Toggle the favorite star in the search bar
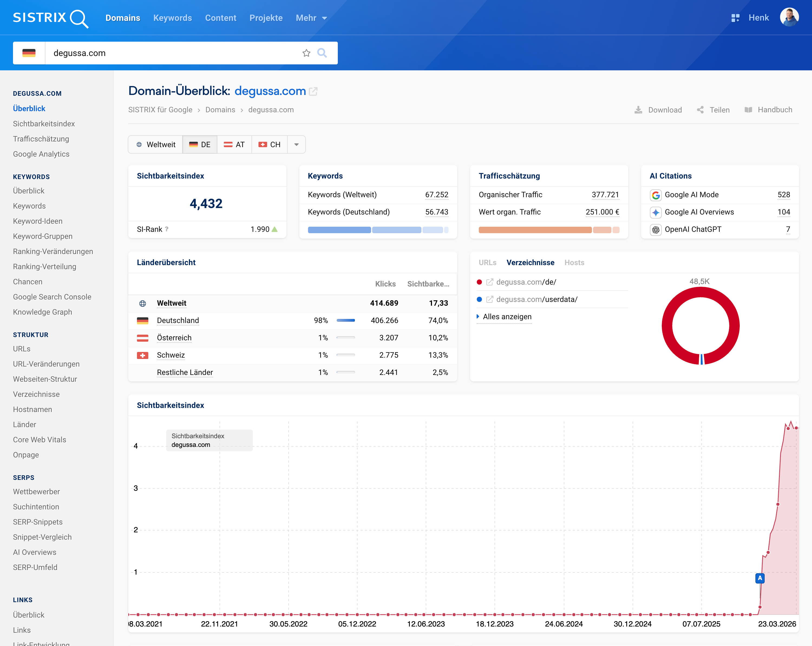Image resolution: width=812 pixels, height=646 pixels. tap(306, 53)
